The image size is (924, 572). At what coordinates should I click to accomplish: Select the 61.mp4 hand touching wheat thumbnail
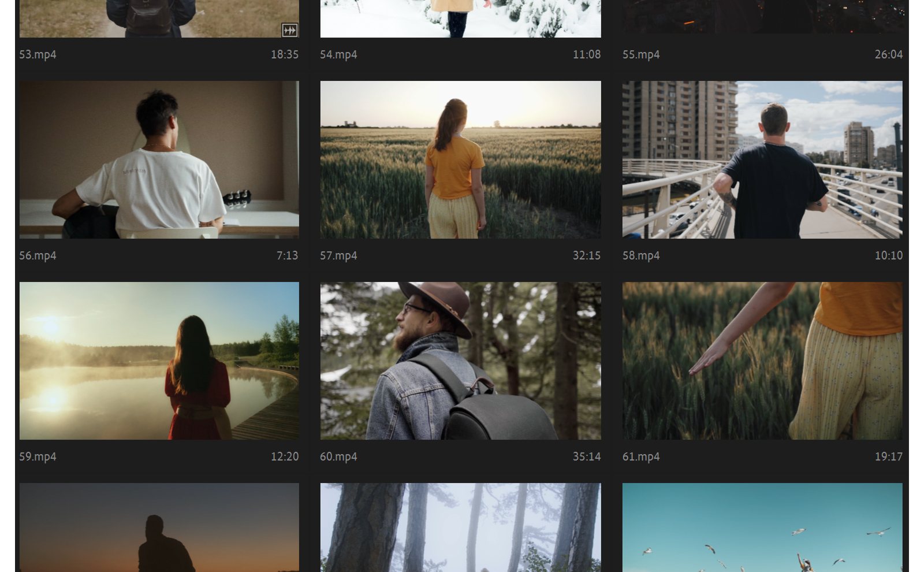[762, 361]
